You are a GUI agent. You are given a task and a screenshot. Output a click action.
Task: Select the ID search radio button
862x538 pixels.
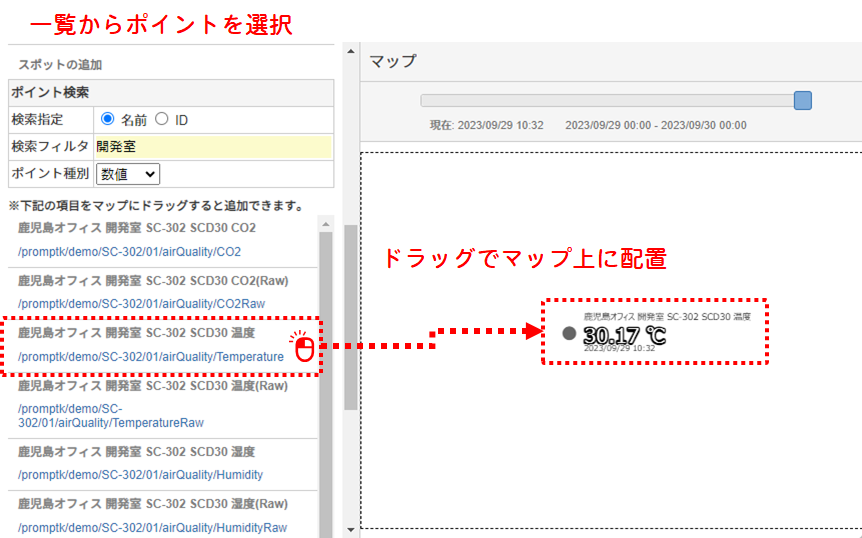click(162, 119)
